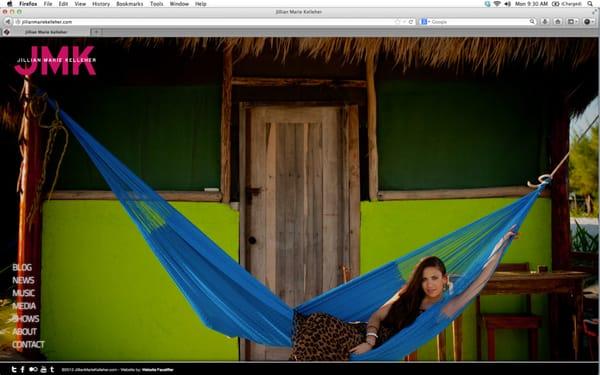Reload the page with the refresh icon
Screen dimensions: 600x375
(x=411, y=22)
